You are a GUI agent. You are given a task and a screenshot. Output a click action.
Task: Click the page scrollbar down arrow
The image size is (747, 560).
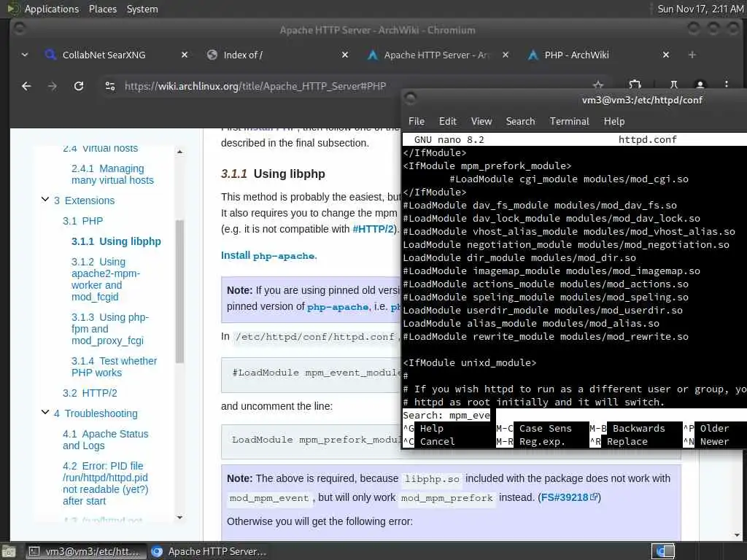pyautogui.click(x=737, y=535)
